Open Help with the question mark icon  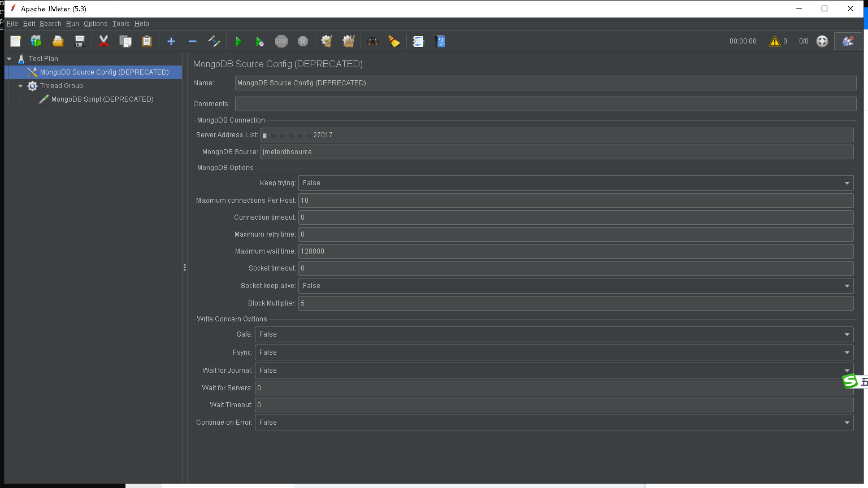point(440,41)
